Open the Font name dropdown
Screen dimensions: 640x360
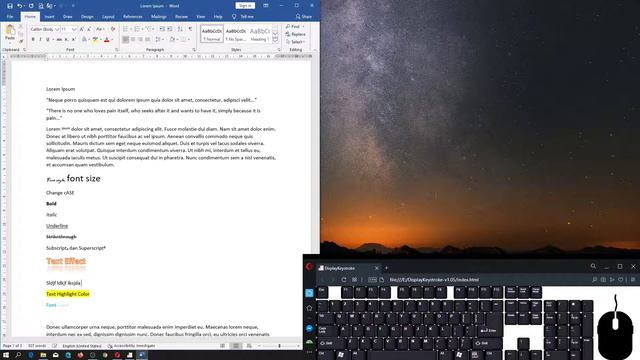57,29
